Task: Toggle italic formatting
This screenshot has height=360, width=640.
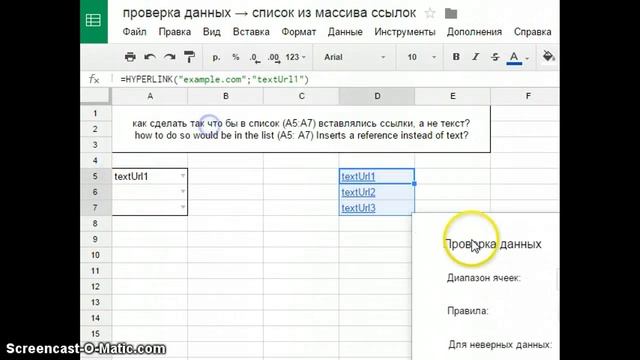Action: click(x=476, y=57)
